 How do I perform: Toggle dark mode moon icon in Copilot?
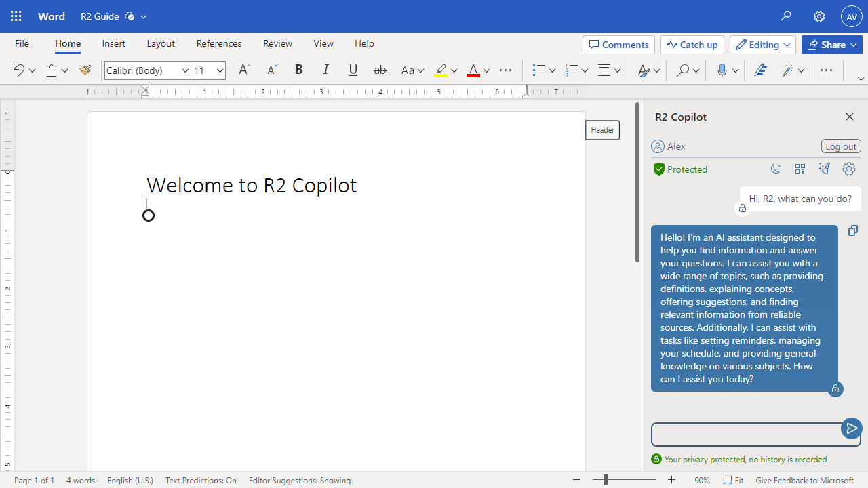point(776,169)
